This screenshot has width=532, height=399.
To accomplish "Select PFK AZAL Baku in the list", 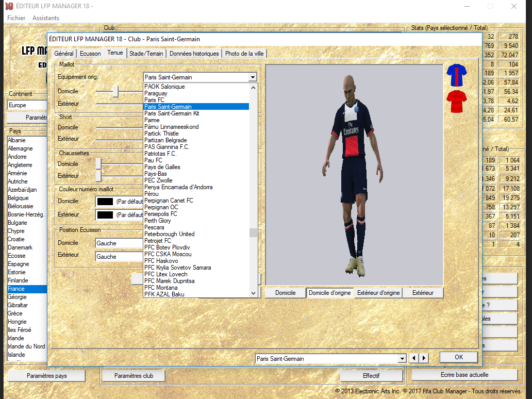I will (196, 294).
